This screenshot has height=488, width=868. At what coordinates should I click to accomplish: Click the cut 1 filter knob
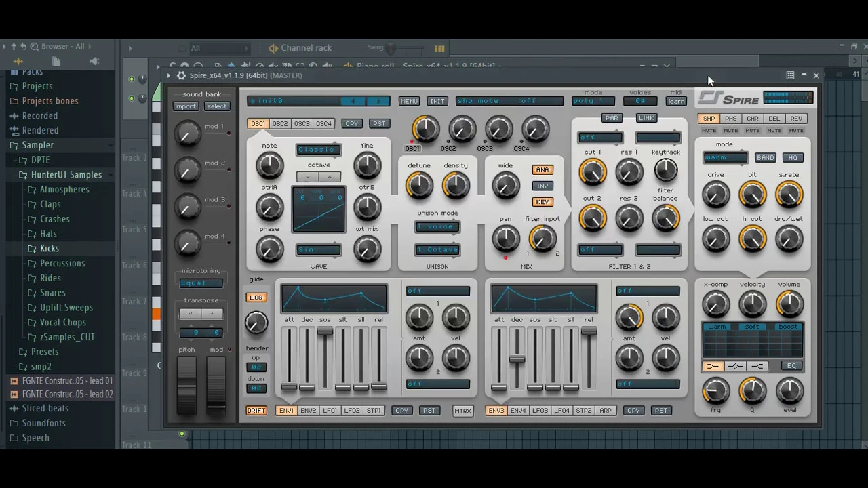point(592,172)
